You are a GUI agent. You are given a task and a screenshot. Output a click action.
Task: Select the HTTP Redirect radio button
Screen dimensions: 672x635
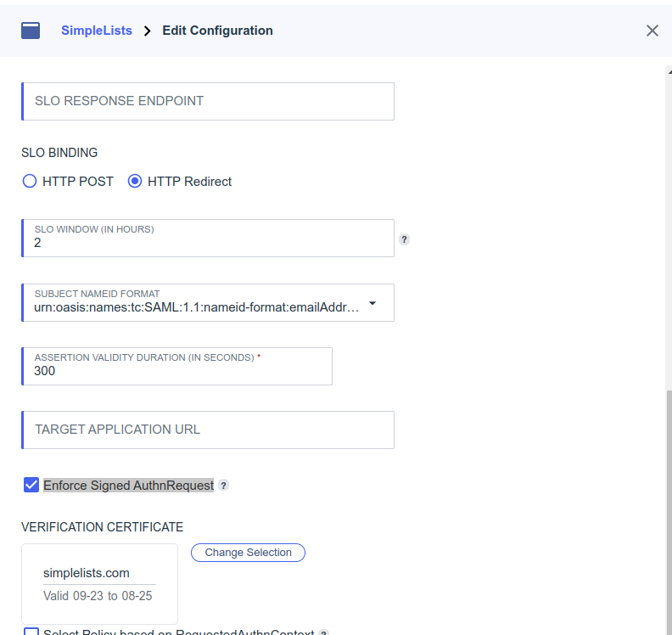(135, 182)
